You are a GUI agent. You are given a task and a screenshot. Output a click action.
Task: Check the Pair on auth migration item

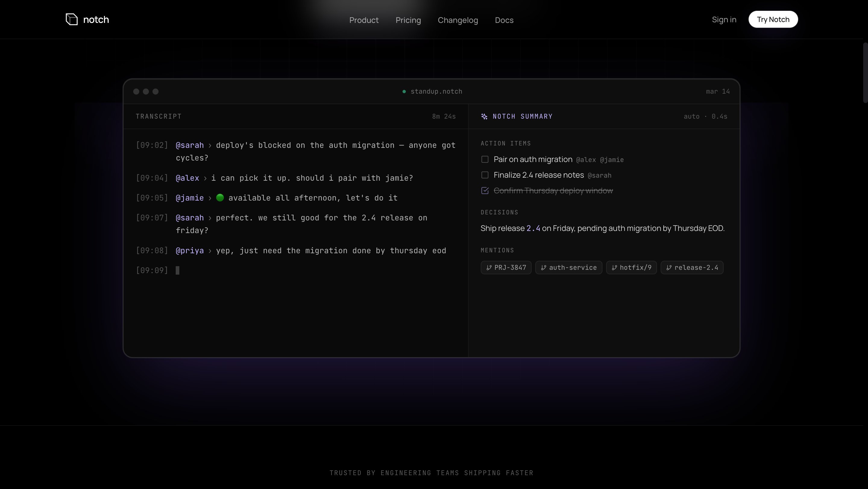pyautogui.click(x=485, y=159)
